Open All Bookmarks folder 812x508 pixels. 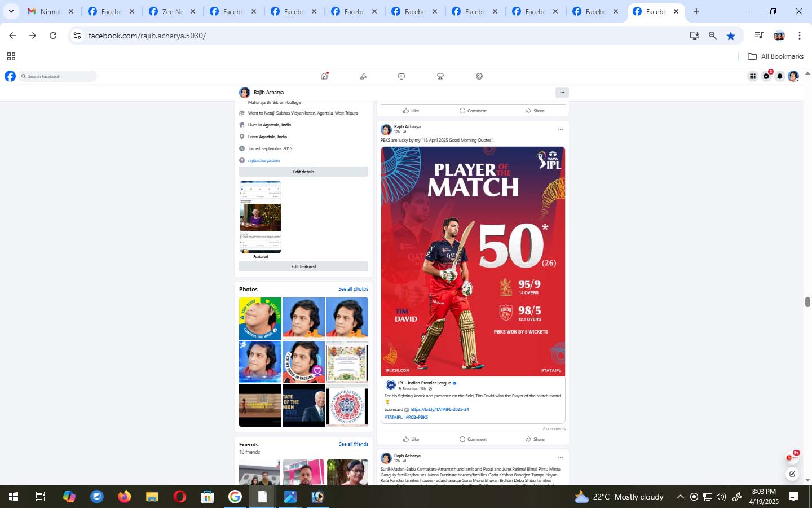pos(775,56)
